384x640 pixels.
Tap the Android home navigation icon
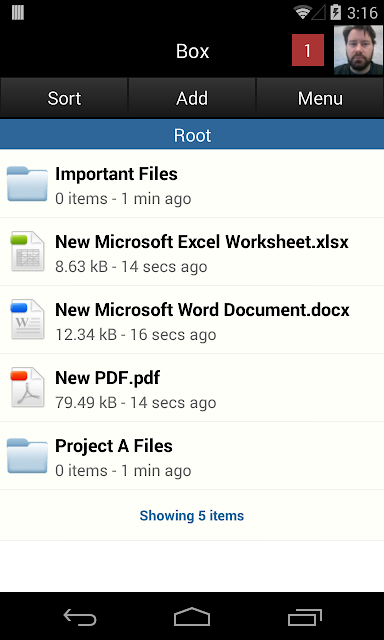point(192,616)
